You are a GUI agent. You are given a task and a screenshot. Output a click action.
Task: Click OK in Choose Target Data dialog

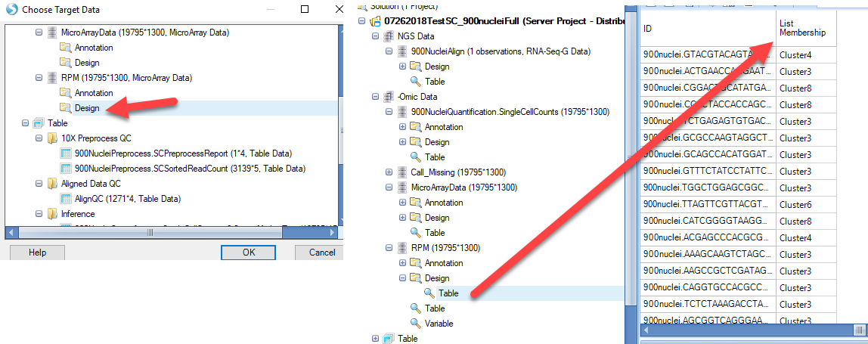tap(249, 253)
